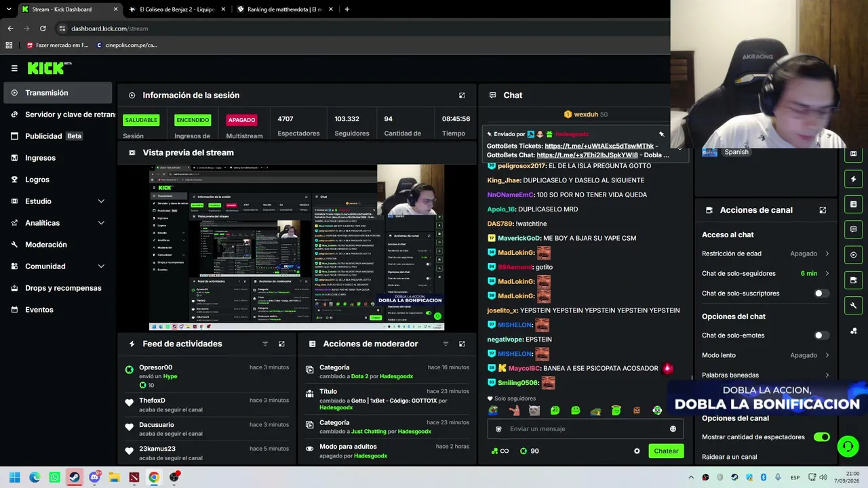Open Fazer mercado bookmark

pyautogui.click(x=57, y=45)
